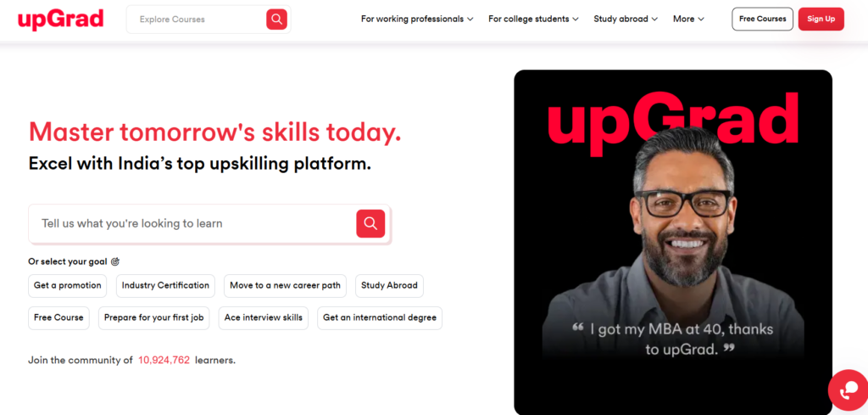Select 'Prepare for your first job'
Screen dimensions: 868x415
tap(154, 318)
